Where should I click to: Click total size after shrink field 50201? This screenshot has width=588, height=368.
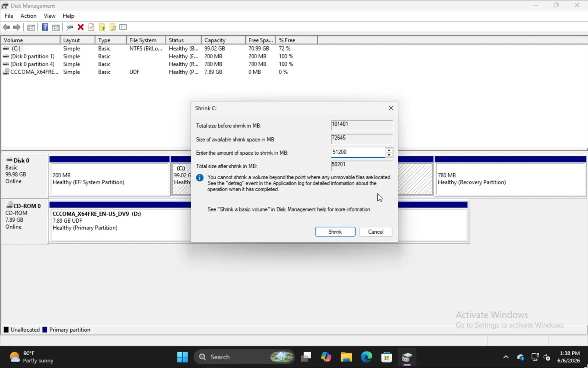pos(362,165)
